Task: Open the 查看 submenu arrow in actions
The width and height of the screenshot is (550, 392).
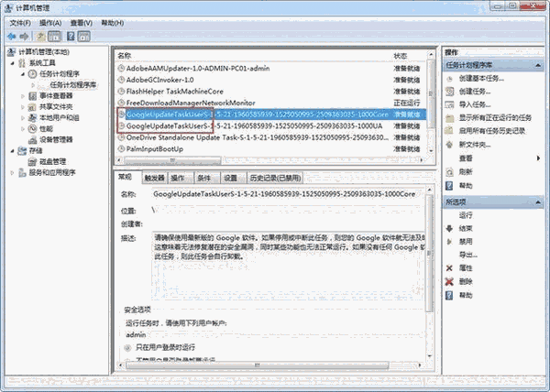Action: pyautogui.click(x=538, y=158)
